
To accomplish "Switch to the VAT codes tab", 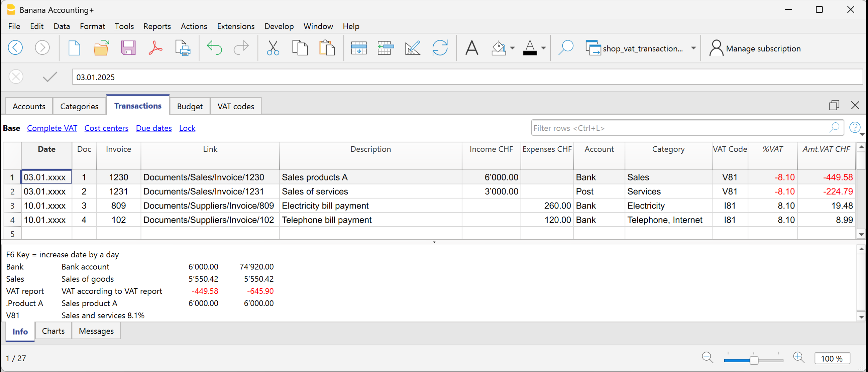I will pyautogui.click(x=236, y=106).
